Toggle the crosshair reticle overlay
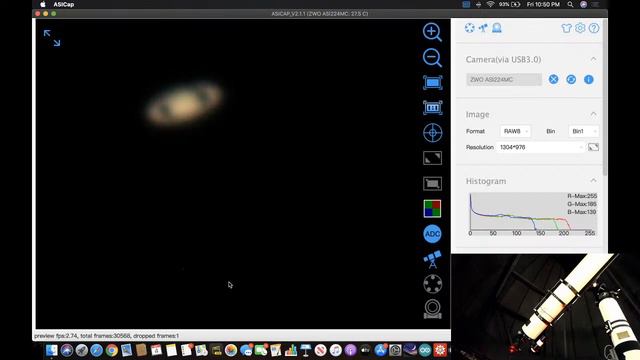The width and height of the screenshot is (640, 360). point(432,133)
